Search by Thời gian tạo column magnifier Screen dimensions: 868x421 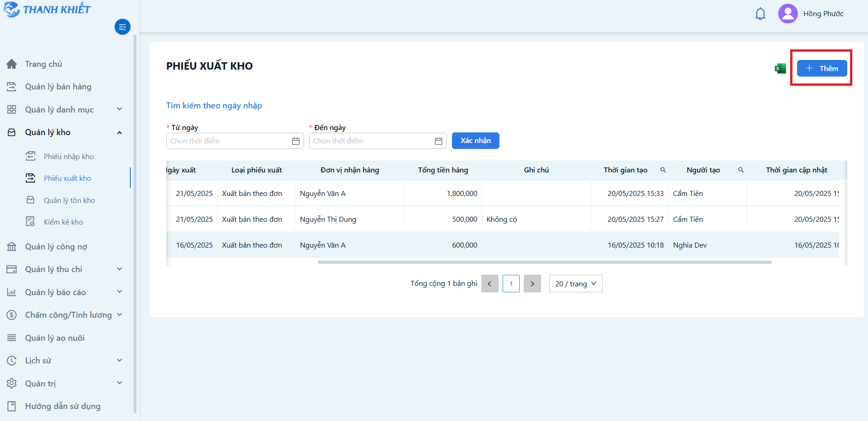tap(663, 170)
